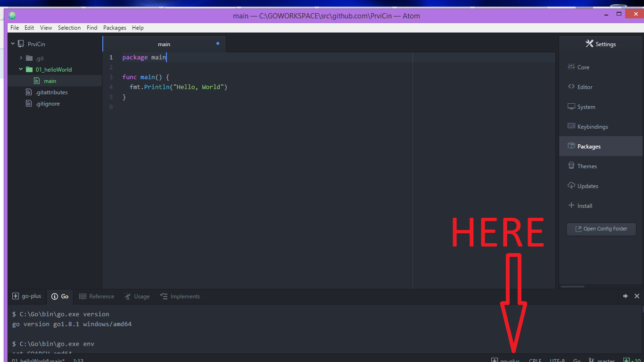Click the panel arrow icon beside close
This screenshot has width=644, height=362.
tap(625, 296)
